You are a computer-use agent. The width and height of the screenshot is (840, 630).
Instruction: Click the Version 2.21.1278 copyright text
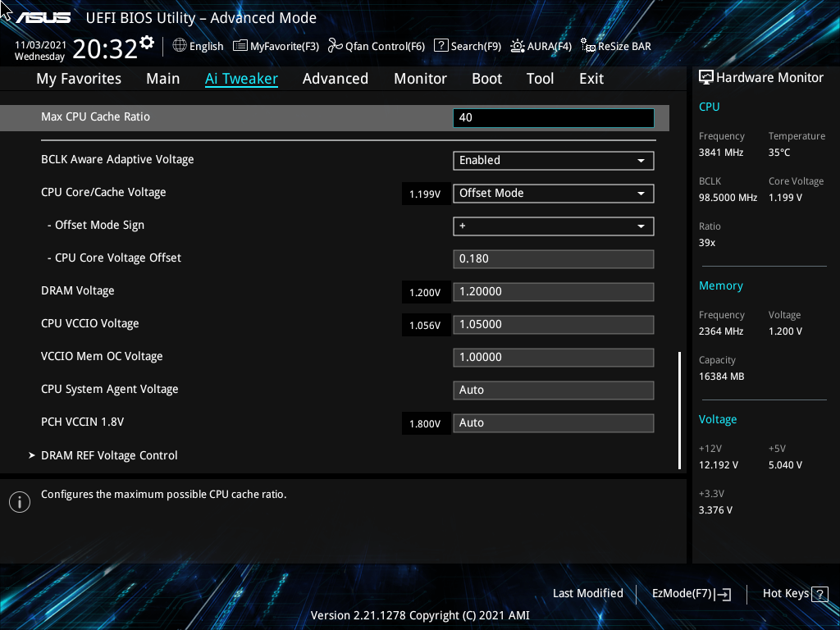click(x=420, y=615)
